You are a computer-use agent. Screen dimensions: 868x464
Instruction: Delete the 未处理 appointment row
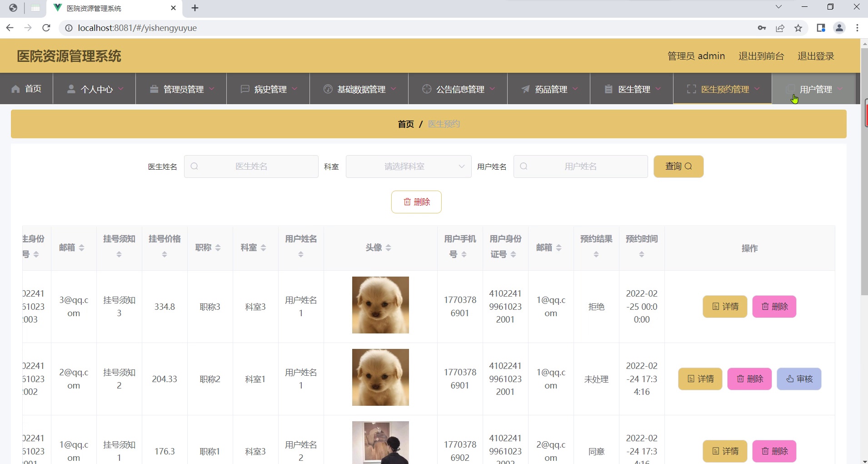click(x=749, y=379)
